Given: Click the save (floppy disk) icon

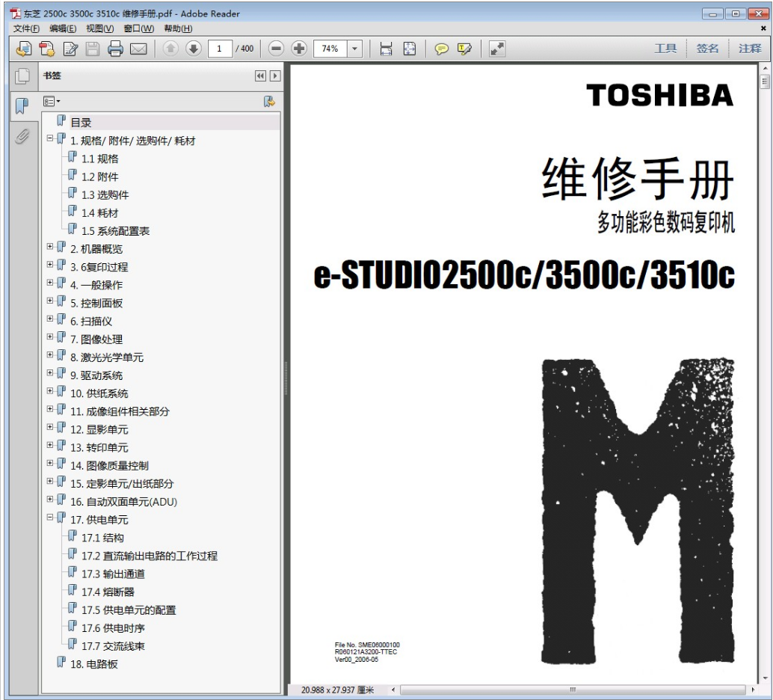Looking at the screenshot, I should coord(93,49).
